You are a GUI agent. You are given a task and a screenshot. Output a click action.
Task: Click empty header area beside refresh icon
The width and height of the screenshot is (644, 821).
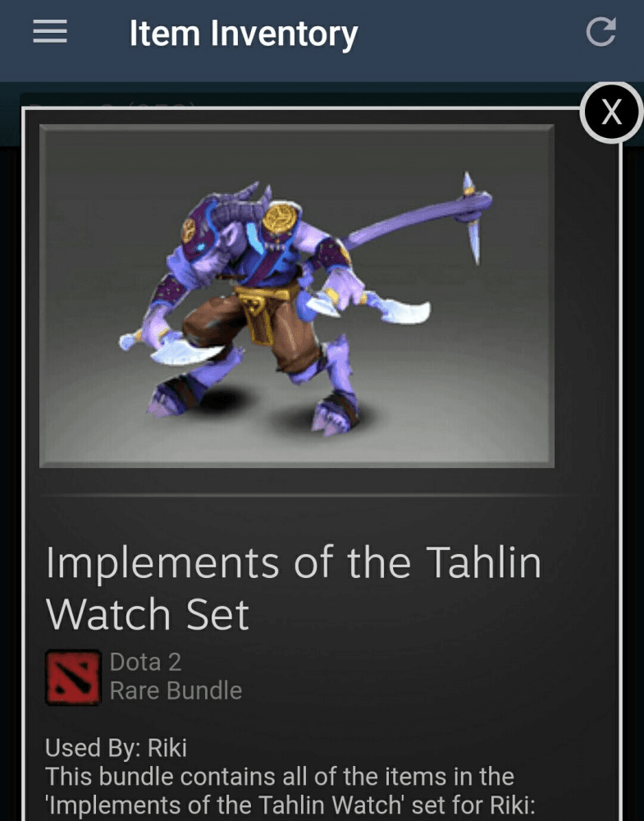coord(471,34)
